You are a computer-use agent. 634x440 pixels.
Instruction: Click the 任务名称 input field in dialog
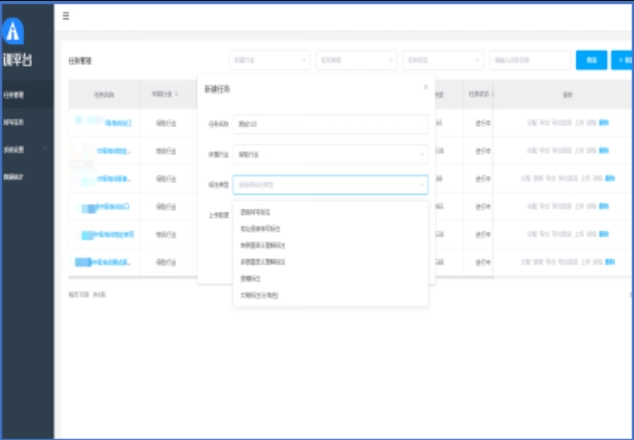coord(330,124)
